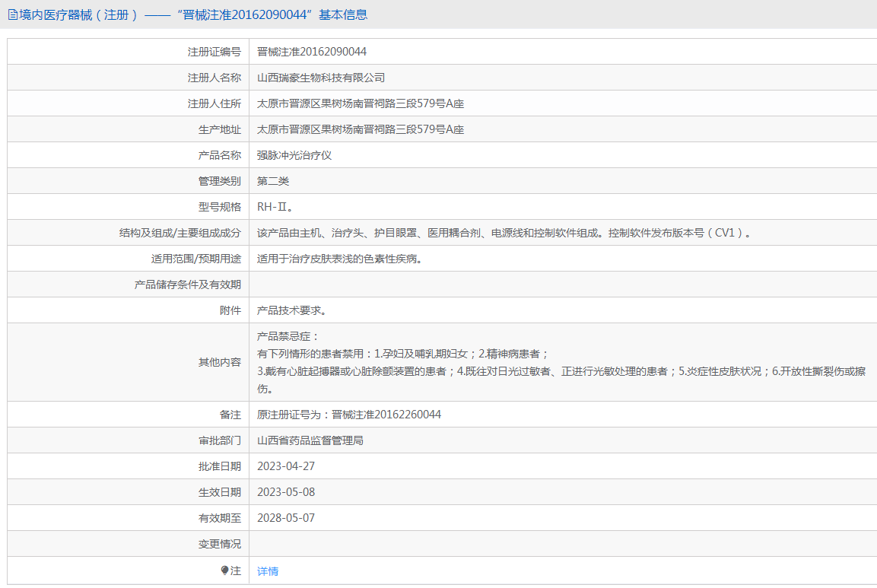The height and width of the screenshot is (588, 877).
Task: Click the 管理类别 label
Action: pos(220,181)
